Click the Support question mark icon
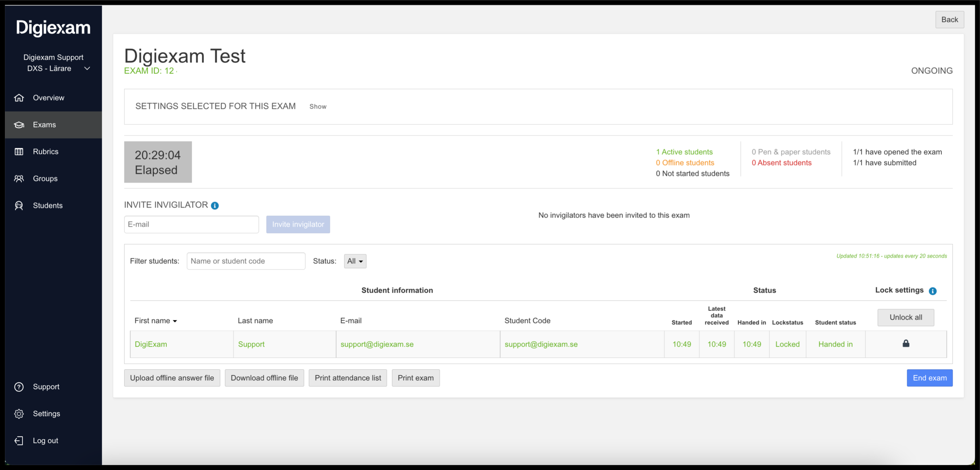This screenshot has height=470, width=980. click(19, 387)
